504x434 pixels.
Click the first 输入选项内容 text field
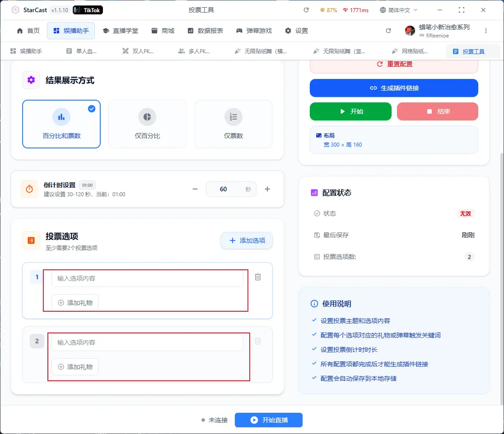(x=147, y=279)
